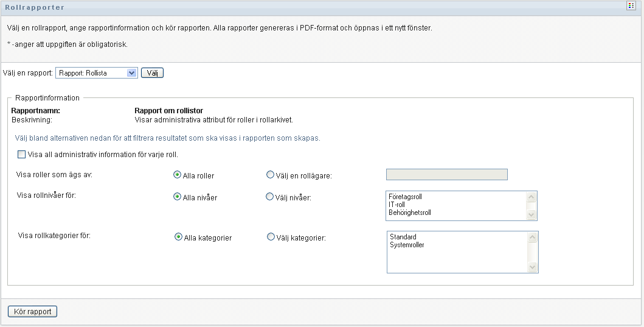Viewport: 644px width, 327px height.
Task: Click the 'Kör rapport' button
Action: click(33, 311)
